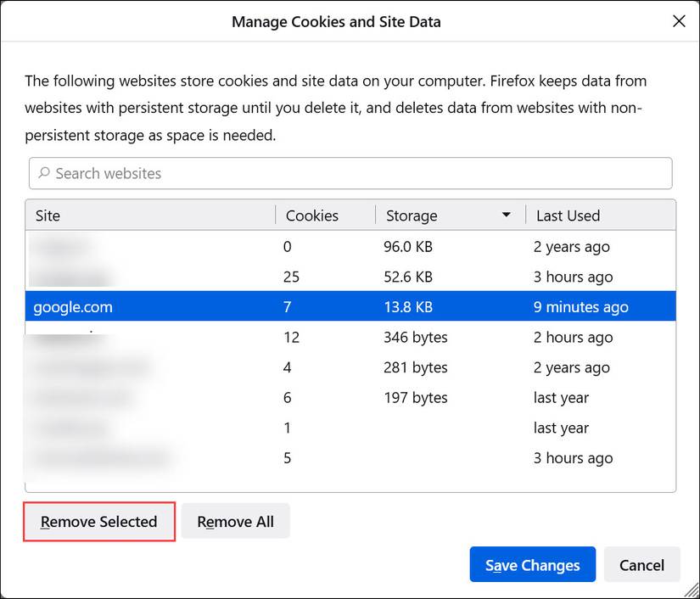
Task: Sort the list by Storage size
Action: [412, 216]
